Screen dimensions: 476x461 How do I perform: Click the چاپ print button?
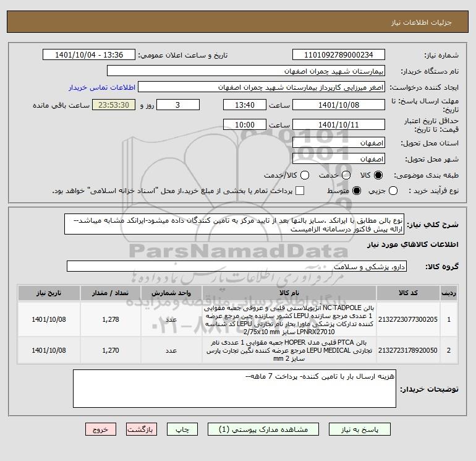[182, 429]
